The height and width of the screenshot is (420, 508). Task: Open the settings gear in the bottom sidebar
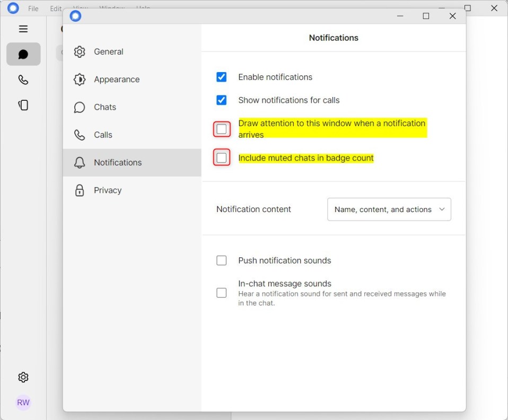tap(23, 377)
